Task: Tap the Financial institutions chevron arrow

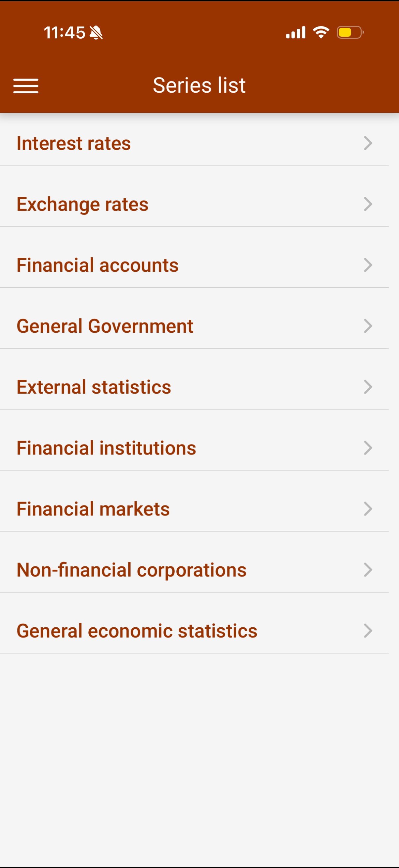Action: (x=368, y=448)
